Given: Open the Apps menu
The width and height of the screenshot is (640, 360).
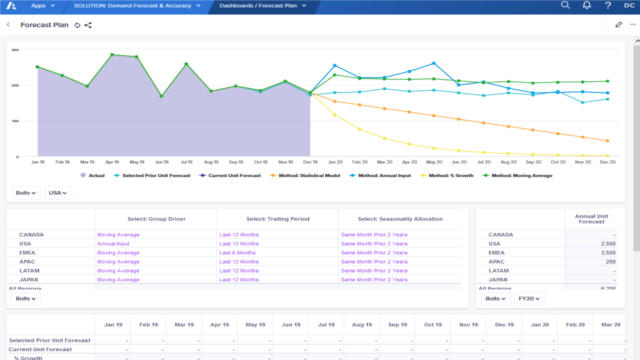Looking at the screenshot, I should point(43,6).
